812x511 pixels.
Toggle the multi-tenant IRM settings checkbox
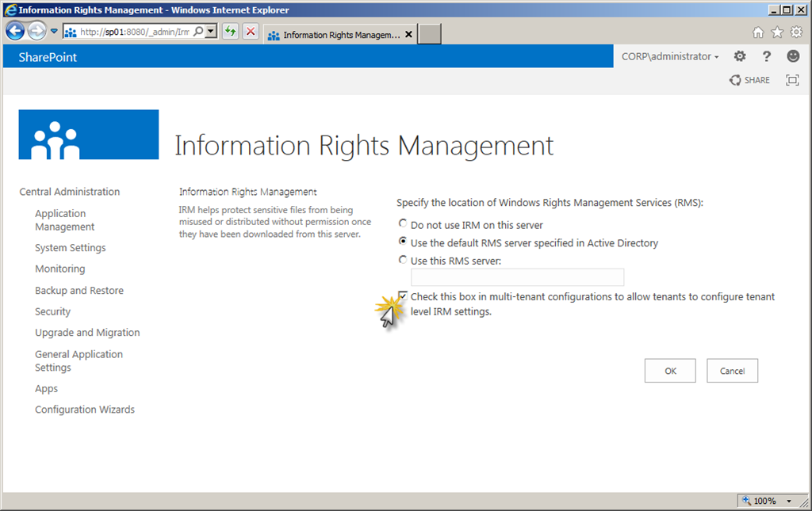tap(403, 296)
